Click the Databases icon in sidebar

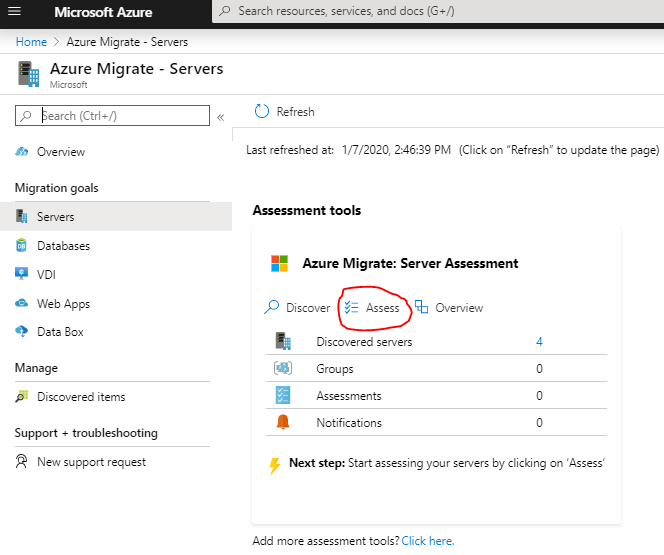(21, 245)
